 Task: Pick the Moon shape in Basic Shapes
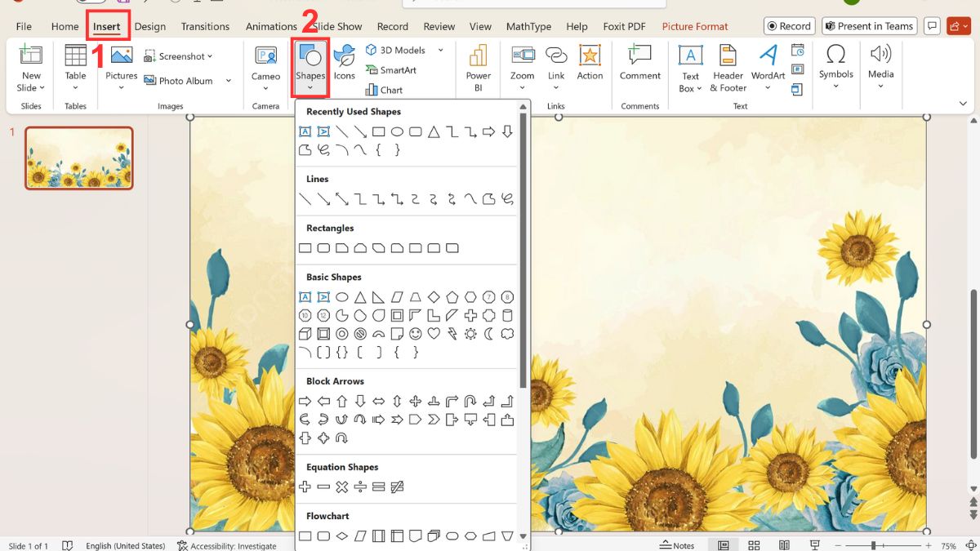(489, 334)
